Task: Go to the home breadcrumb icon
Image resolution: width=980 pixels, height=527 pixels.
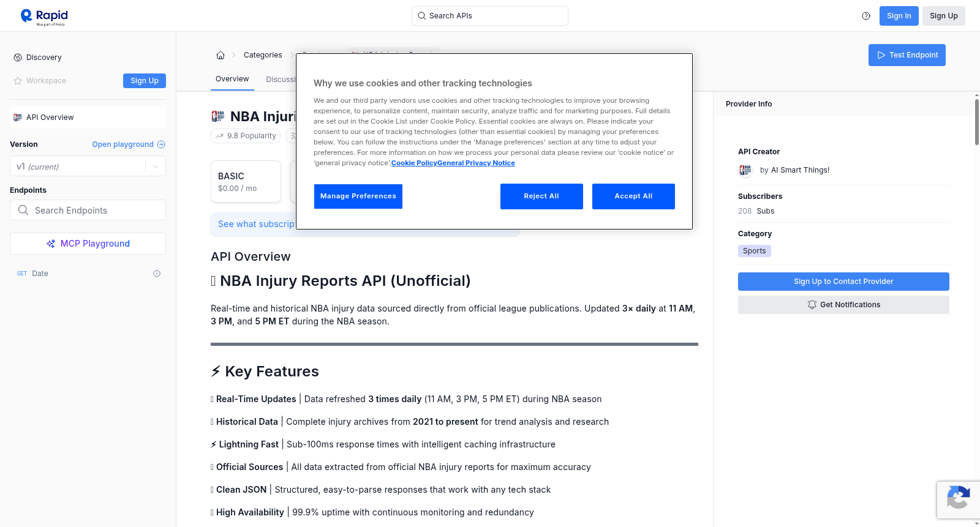Action: pyautogui.click(x=221, y=55)
